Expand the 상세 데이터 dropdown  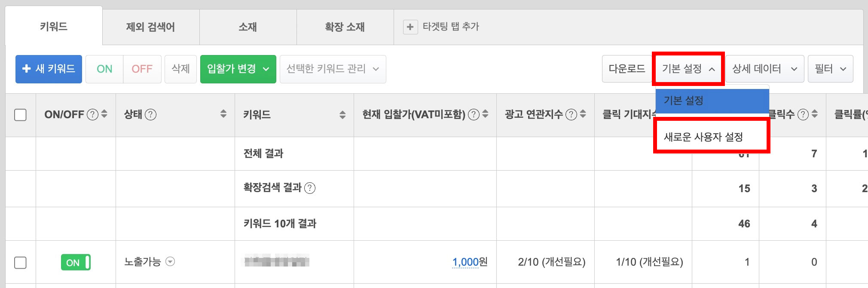(x=764, y=69)
